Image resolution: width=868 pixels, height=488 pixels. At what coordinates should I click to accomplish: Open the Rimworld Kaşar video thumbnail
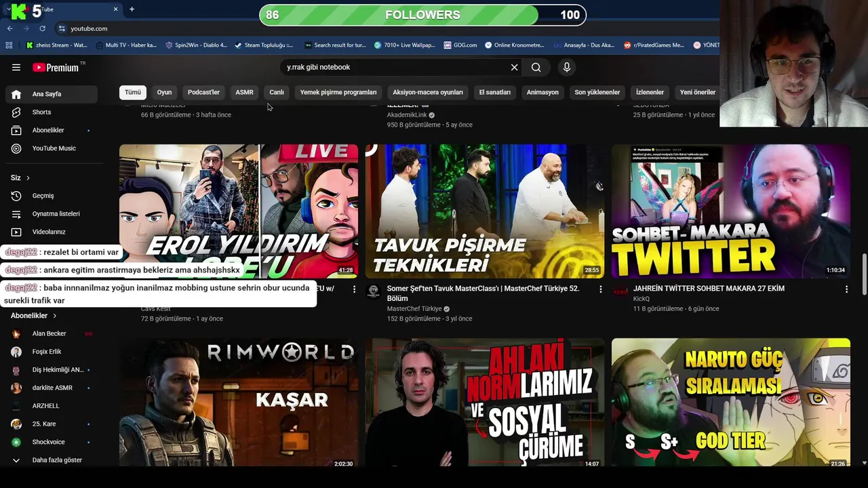(x=239, y=403)
